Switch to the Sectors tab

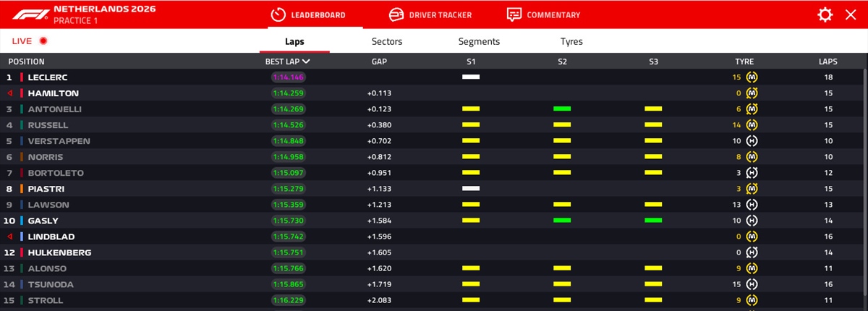tap(387, 41)
